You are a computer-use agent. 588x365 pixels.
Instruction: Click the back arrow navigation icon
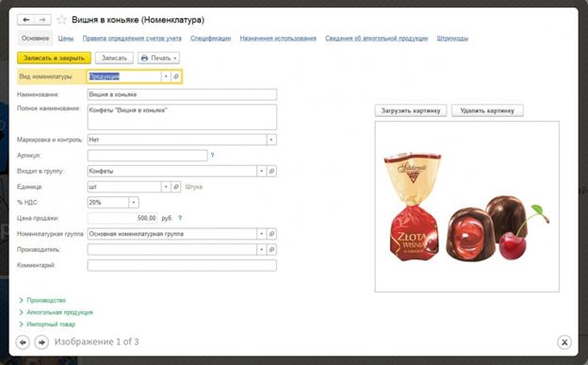point(25,20)
